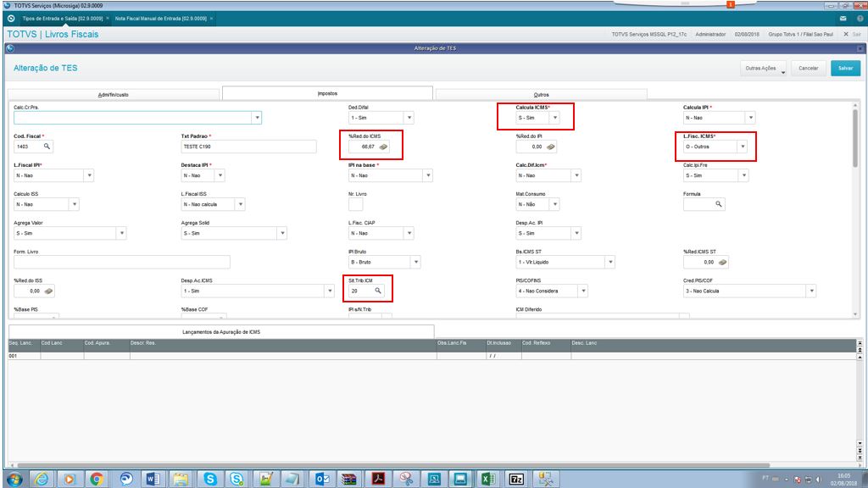Open the Mat.Consumo dropdown
Viewport: 868px width, 488px height.
coord(554,204)
